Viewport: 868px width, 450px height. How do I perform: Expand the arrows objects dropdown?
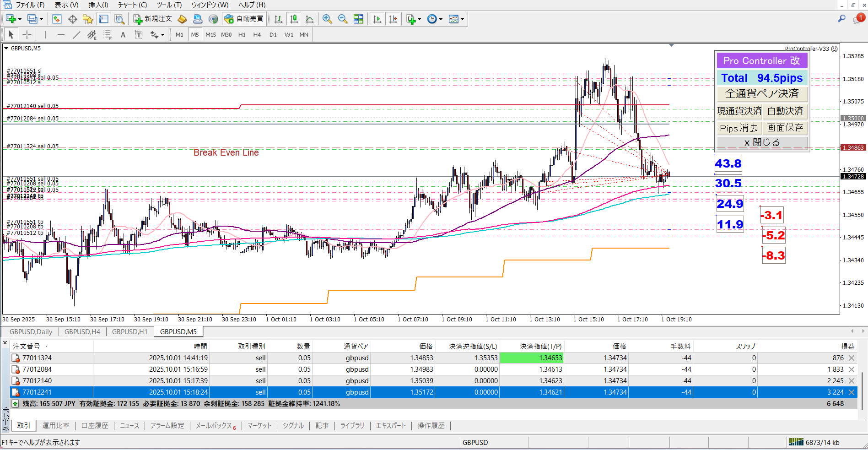pos(162,35)
